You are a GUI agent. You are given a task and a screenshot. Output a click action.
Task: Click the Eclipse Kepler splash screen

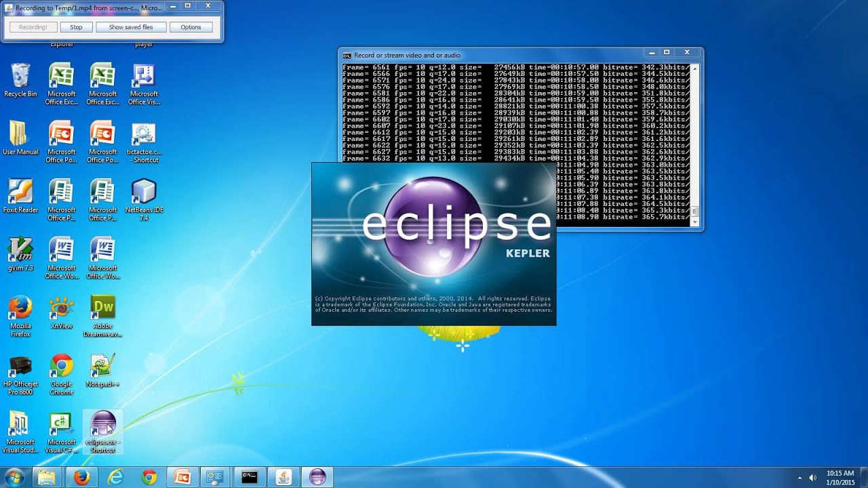pos(434,244)
